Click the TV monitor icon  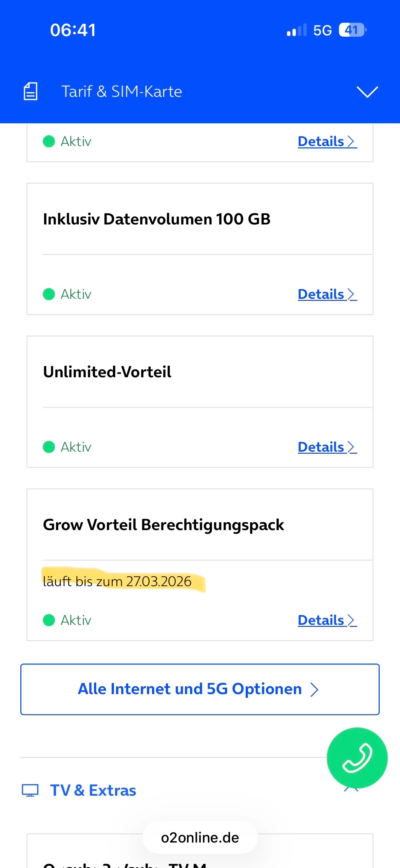(30, 790)
